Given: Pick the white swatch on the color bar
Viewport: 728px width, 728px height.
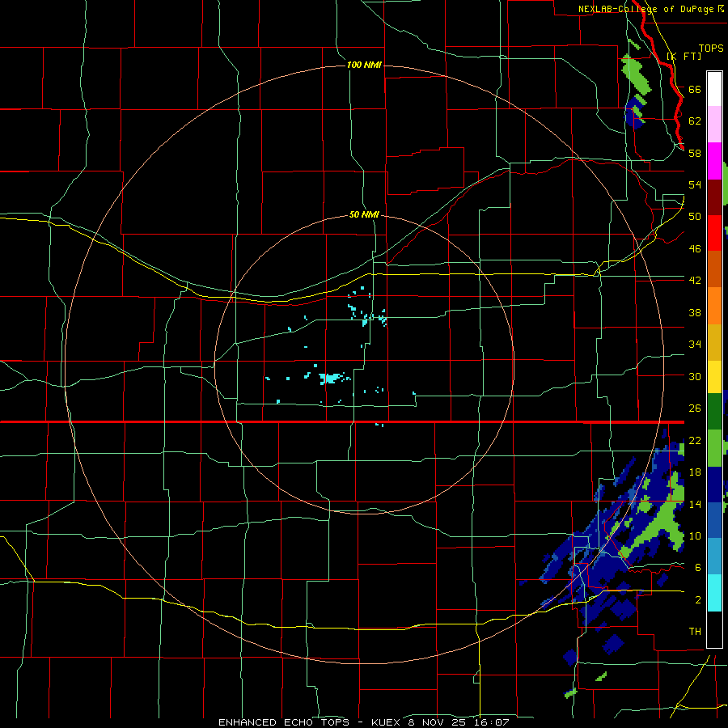Looking at the screenshot, I should [x=714, y=89].
